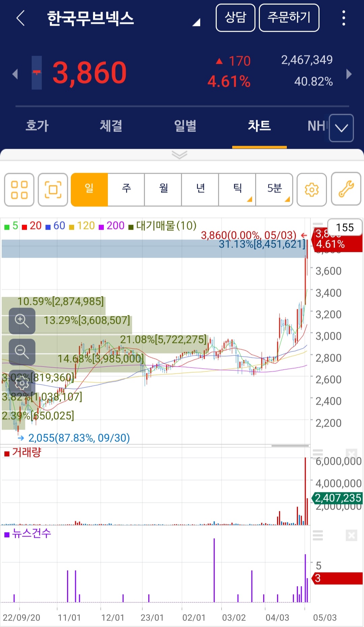Click the yellow 120-day moving average legend
This screenshot has width=364, height=627.
coord(82,226)
